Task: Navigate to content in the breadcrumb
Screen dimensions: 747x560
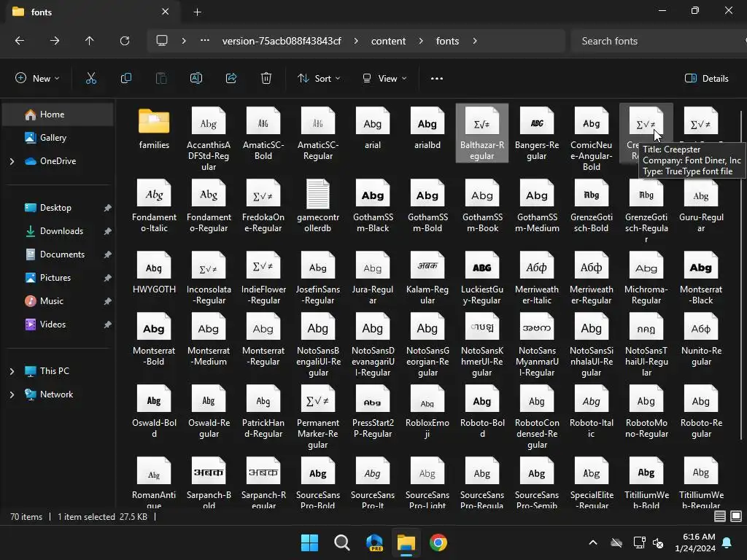Action: click(388, 41)
